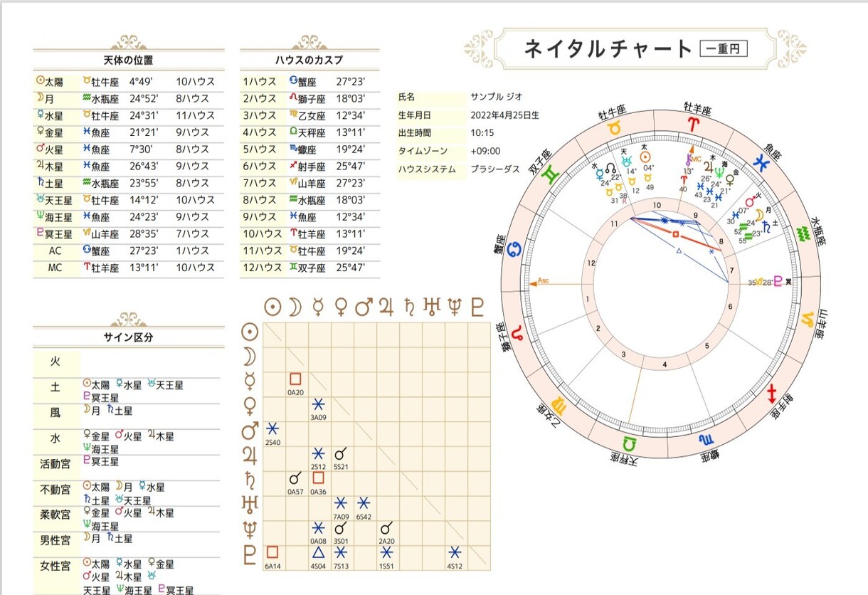The image size is (868, 595).
Task: Click the Venus glyph heading the aspect grid columns
Action: click(x=341, y=307)
